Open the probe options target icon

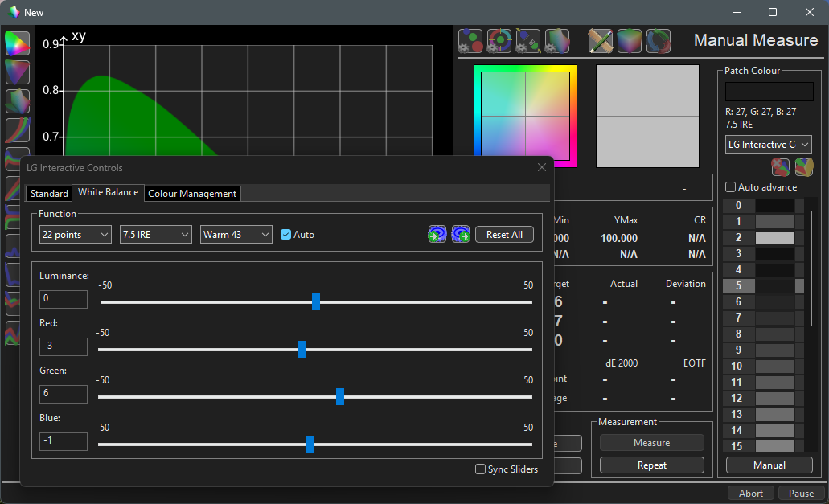click(x=499, y=40)
